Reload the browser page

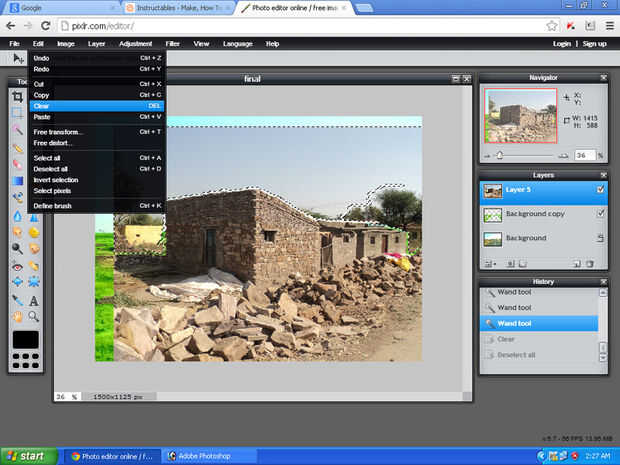(x=46, y=26)
